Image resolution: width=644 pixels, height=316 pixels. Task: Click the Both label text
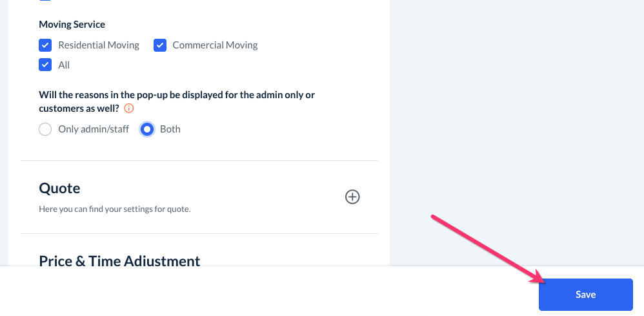coord(170,129)
